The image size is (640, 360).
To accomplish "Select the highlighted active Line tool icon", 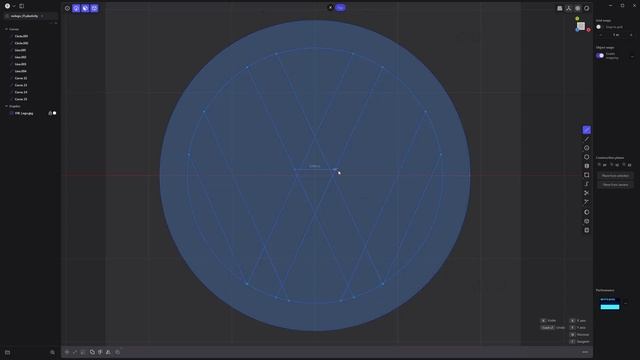I will point(587,130).
